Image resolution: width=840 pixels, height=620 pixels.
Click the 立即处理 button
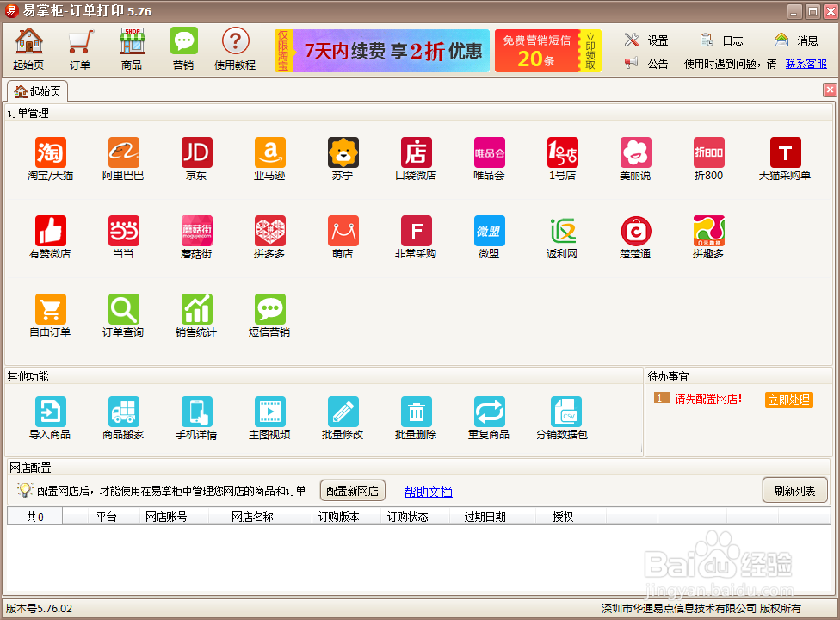788,400
